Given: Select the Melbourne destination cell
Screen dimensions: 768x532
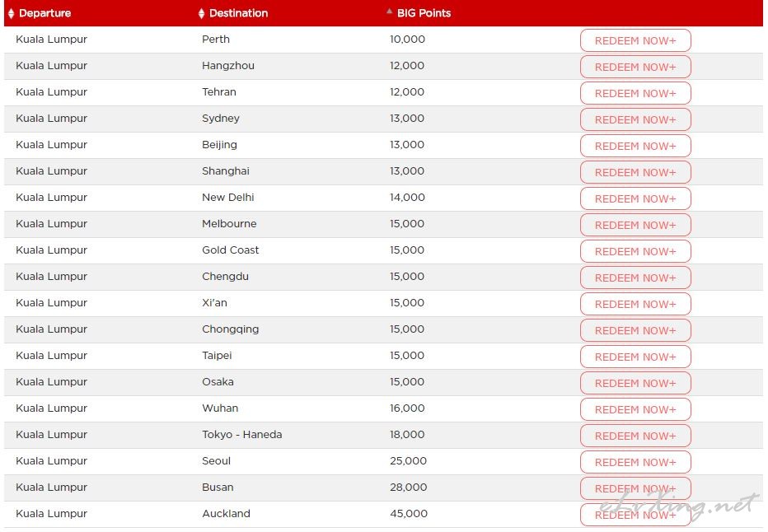Looking at the screenshot, I should tap(229, 224).
